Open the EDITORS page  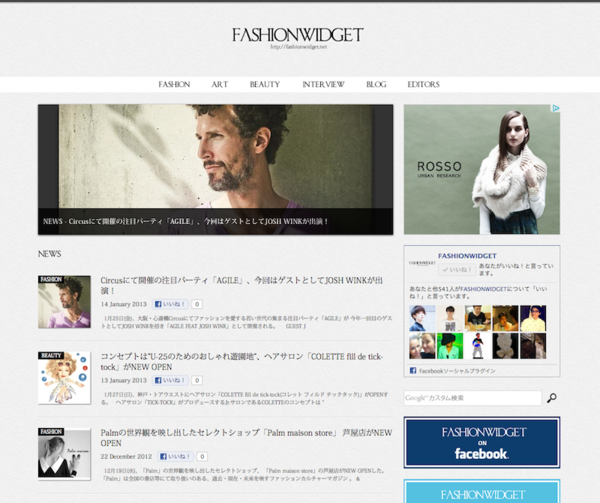click(x=423, y=84)
